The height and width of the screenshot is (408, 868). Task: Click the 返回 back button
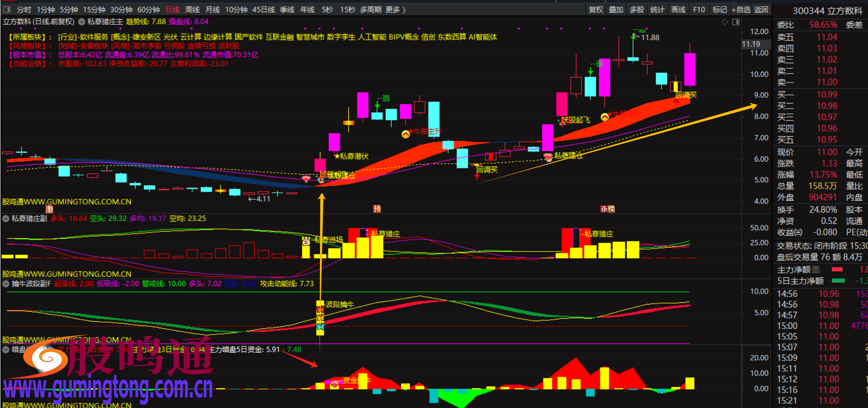point(761,9)
